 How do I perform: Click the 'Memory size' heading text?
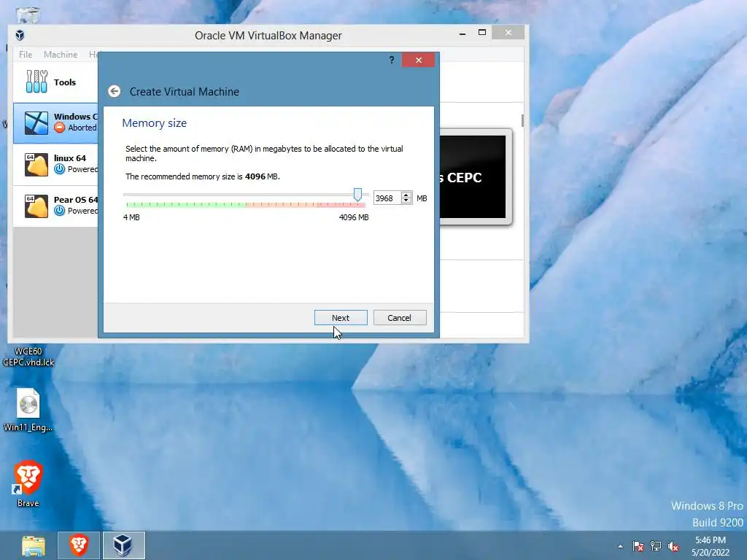155,122
